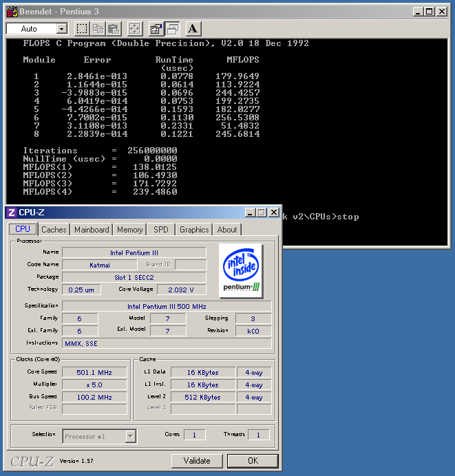Click the Multiplier value 'x 5.0'
This screenshot has width=455, height=476.
pyautogui.click(x=94, y=385)
